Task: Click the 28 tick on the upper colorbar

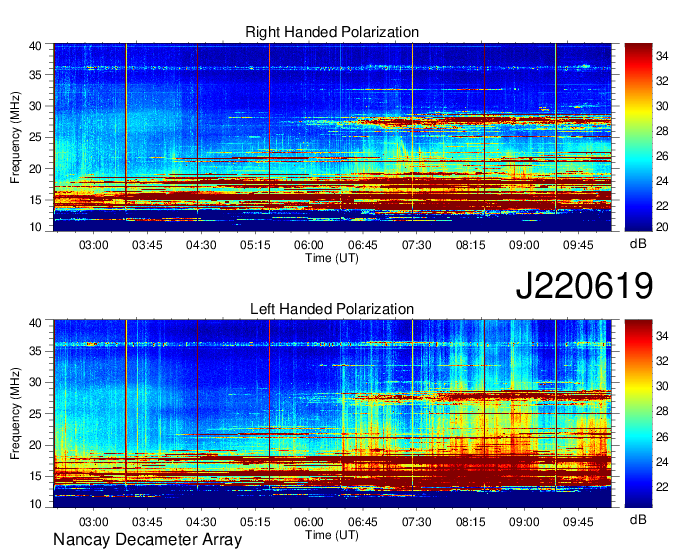Action: (663, 131)
